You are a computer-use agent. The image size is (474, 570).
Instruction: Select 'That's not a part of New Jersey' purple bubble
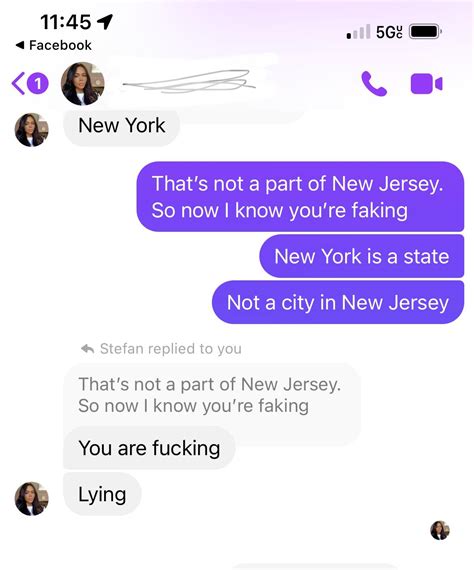(300, 197)
